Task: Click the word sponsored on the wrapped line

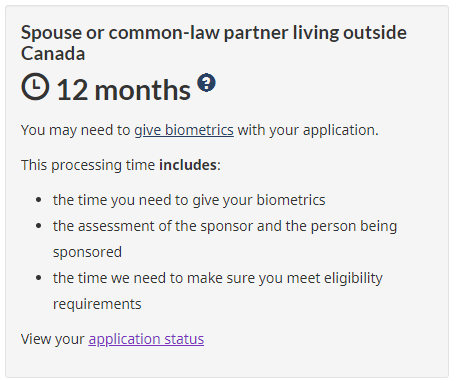Action: coord(87,252)
